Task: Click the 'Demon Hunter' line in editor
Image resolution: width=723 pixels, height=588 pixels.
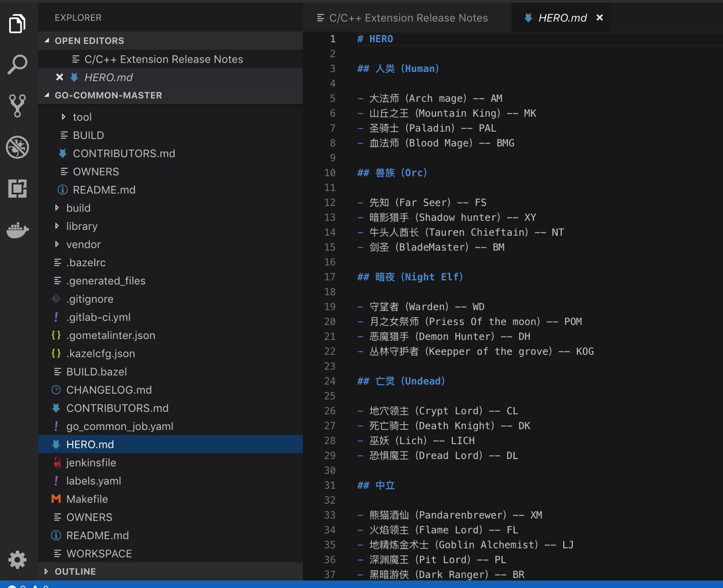Action: tap(444, 336)
